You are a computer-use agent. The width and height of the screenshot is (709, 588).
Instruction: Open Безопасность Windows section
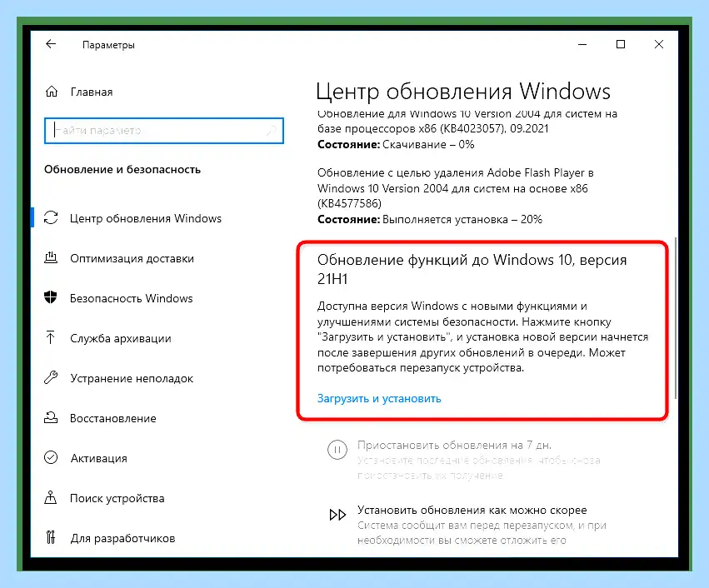coord(131,298)
